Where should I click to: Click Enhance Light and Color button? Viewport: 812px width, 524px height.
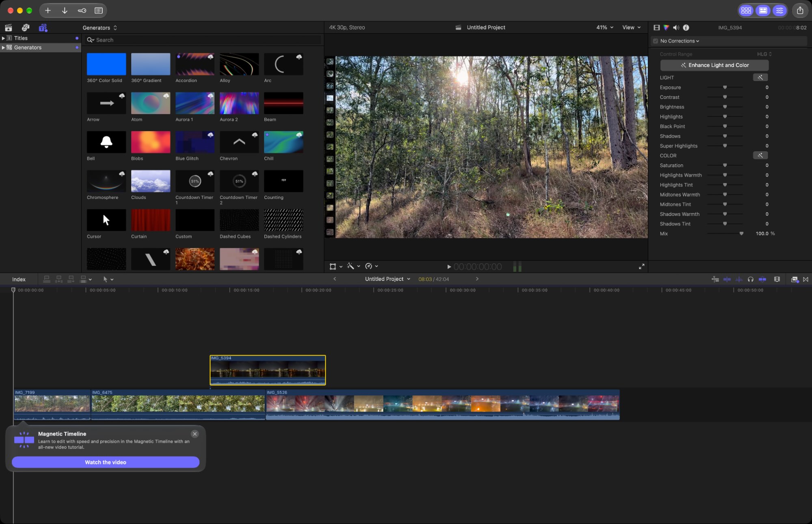pos(715,65)
